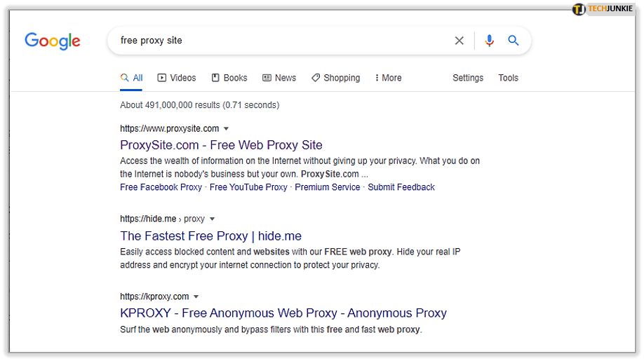The height and width of the screenshot is (361, 644).
Task: Follow the Free Facebook Proxy sitelink
Action: pyautogui.click(x=161, y=187)
